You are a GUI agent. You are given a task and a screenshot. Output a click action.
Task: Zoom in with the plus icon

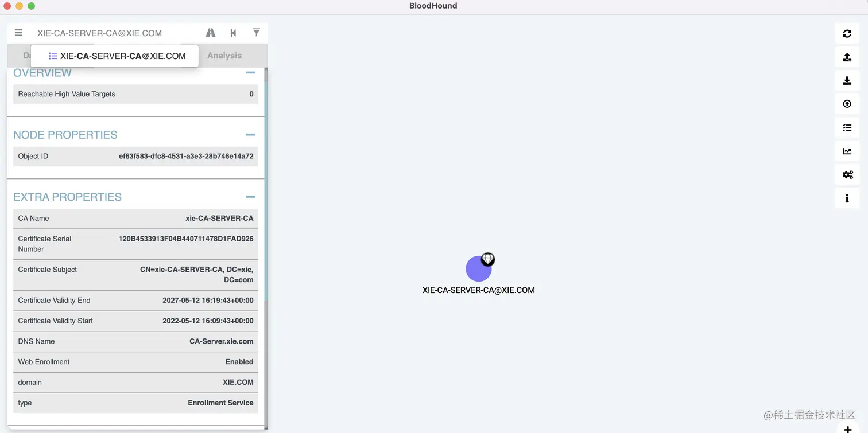pos(847,429)
